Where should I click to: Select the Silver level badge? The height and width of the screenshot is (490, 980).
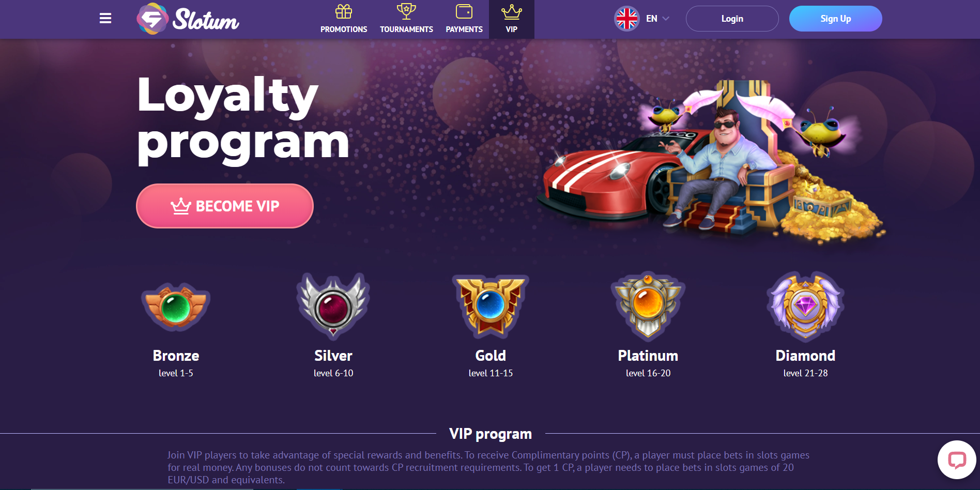(333, 306)
